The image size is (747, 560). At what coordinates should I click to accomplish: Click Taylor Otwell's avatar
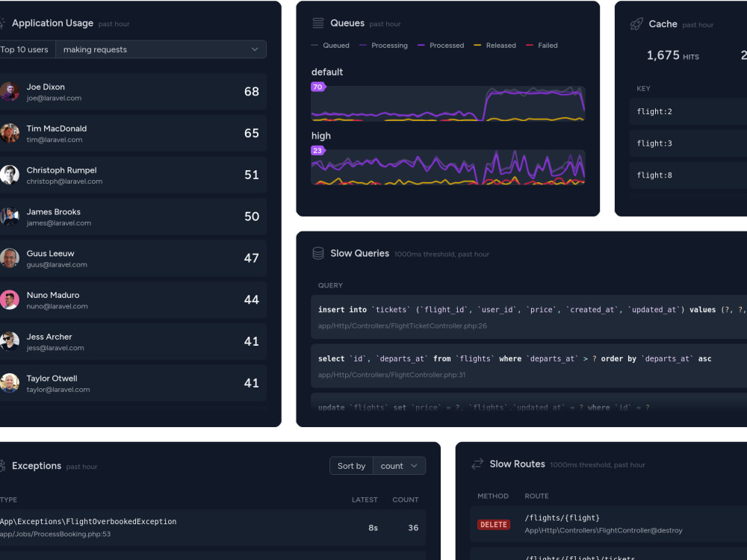pos(9,383)
